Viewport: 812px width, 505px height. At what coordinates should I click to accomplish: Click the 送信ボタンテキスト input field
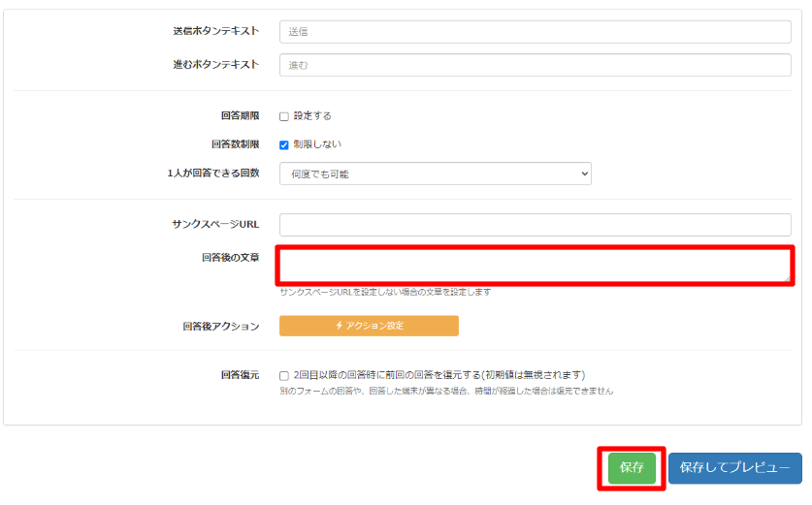pyautogui.click(x=535, y=32)
